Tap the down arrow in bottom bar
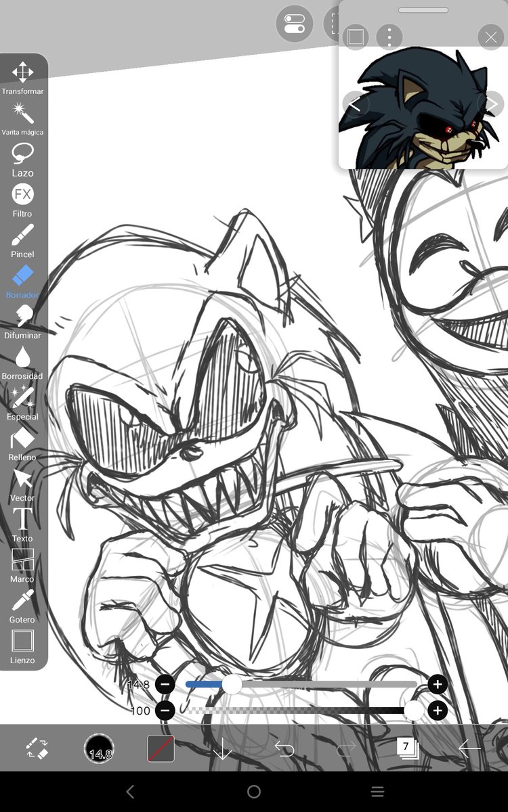 222,748
